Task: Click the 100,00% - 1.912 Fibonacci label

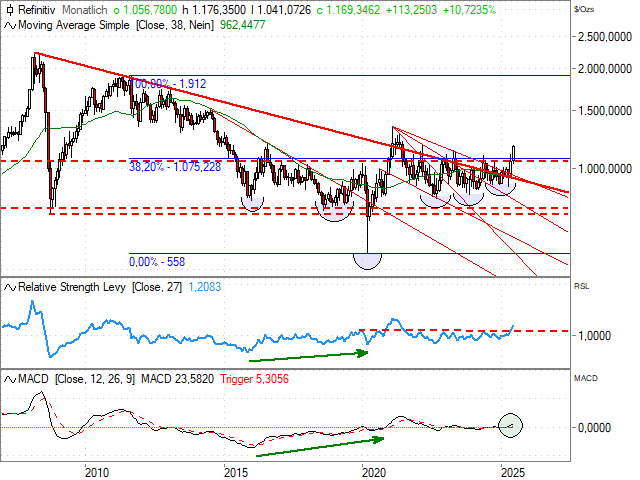Action: pos(168,84)
